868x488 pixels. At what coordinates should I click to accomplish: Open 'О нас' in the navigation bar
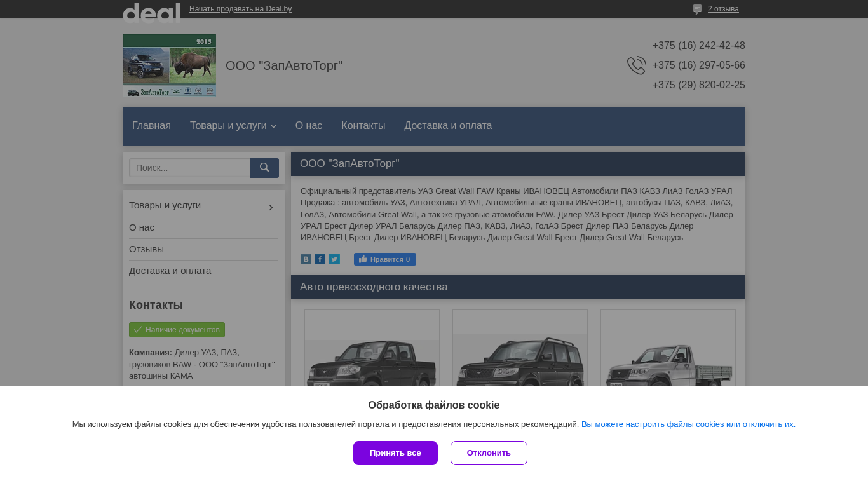[309, 126]
